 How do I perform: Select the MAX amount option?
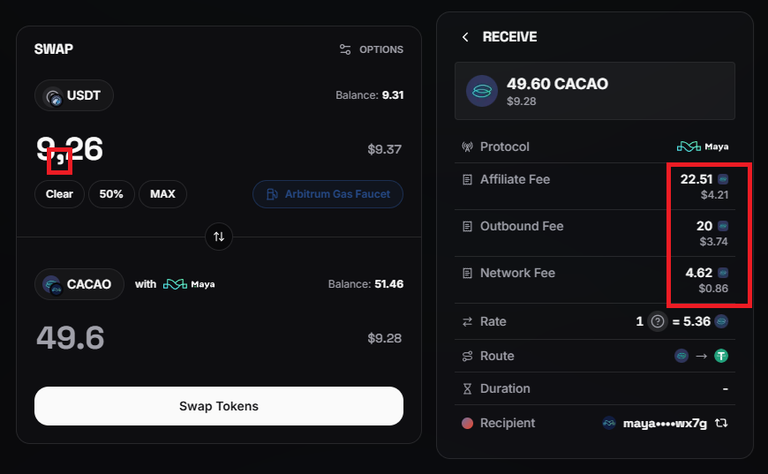[163, 194]
